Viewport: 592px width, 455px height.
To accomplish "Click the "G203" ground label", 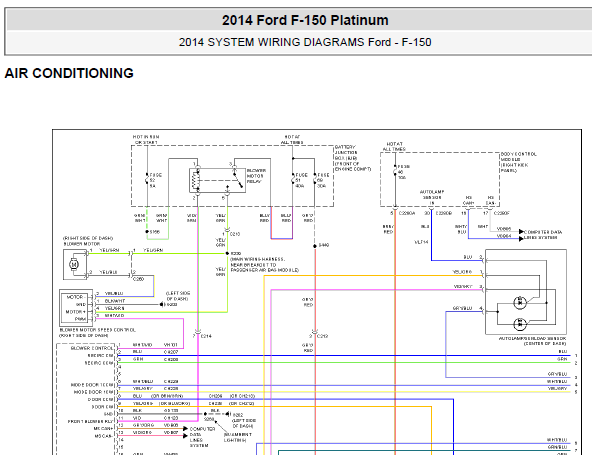I will point(172,304).
